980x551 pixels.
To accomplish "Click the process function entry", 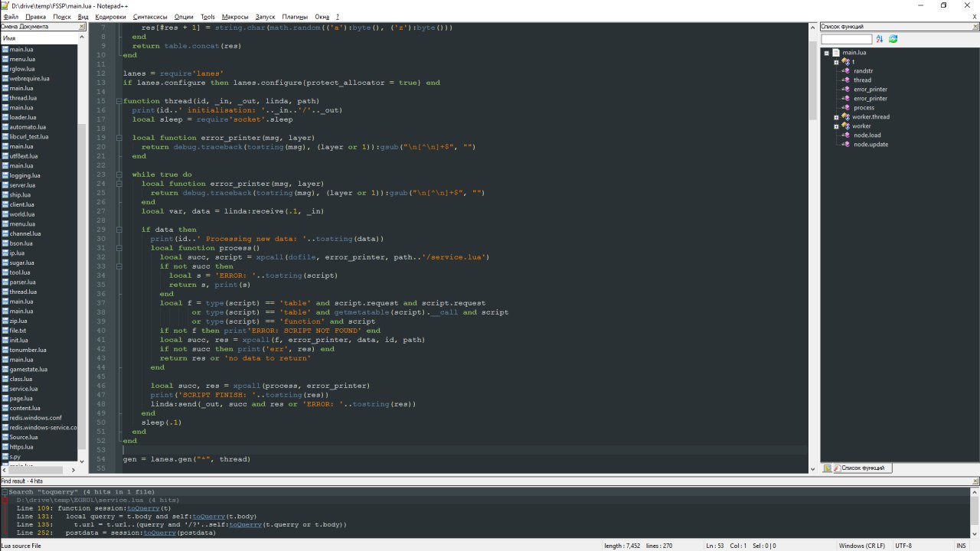I will click(x=864, y=108).
